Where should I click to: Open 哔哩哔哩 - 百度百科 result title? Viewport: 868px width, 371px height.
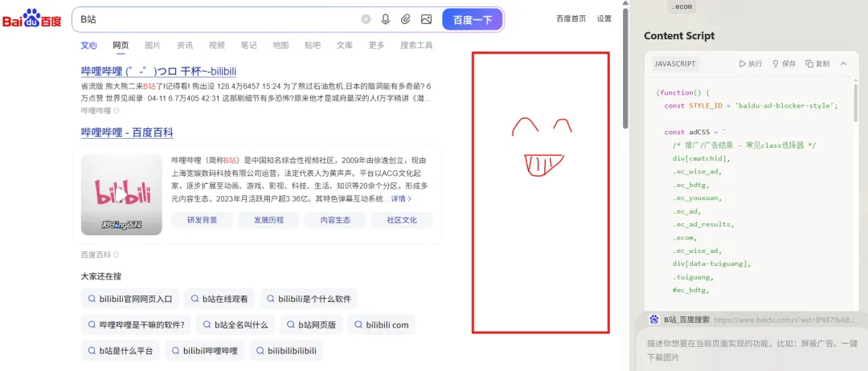point(127,132)
